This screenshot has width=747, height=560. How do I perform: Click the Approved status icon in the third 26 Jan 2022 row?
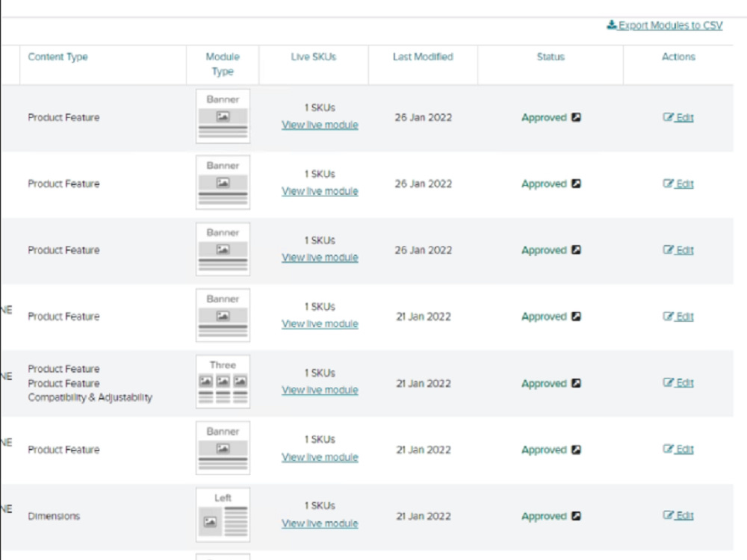coord(576,250)
